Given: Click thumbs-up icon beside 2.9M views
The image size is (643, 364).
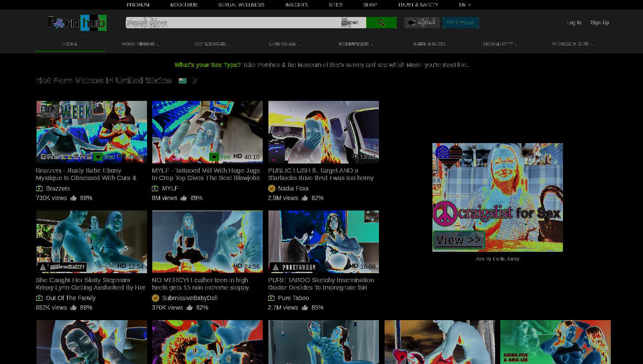Looking at the screenshot, I should click(x=305, y=198).
